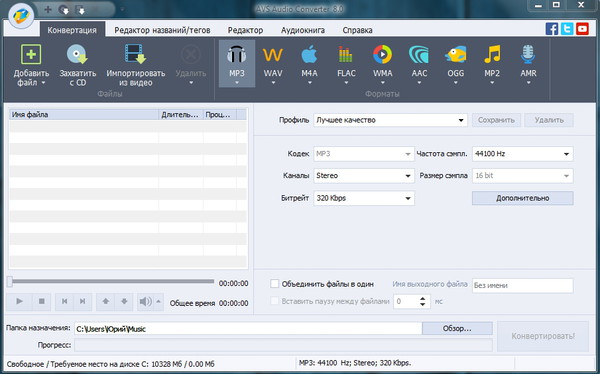Open the Размер сэмпла 16 bit dropdown
Viewport: 600px width, 374px height.
point(522,176)
